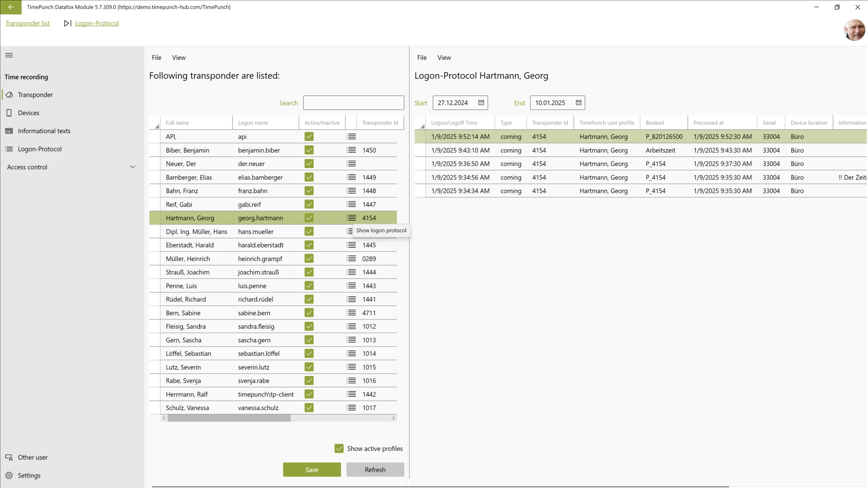Click the transponder list icon for Hartmann Georg
The height and width of the screenshot is (488, 868).
tap(351, 217)
